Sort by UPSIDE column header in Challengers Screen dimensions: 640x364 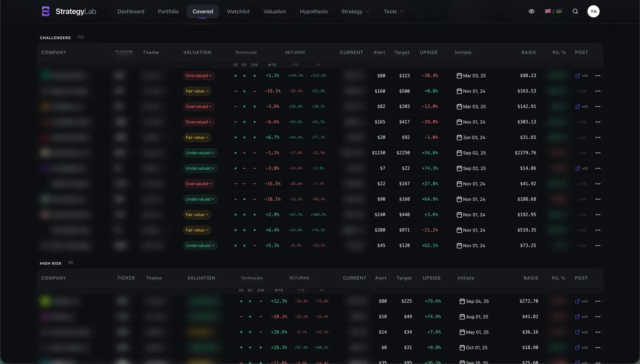429,52
